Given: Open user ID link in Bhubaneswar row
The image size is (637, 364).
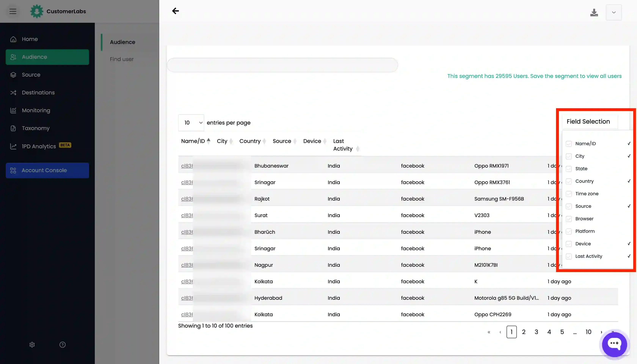Looking at the screenshot, I should click(187, 166).
